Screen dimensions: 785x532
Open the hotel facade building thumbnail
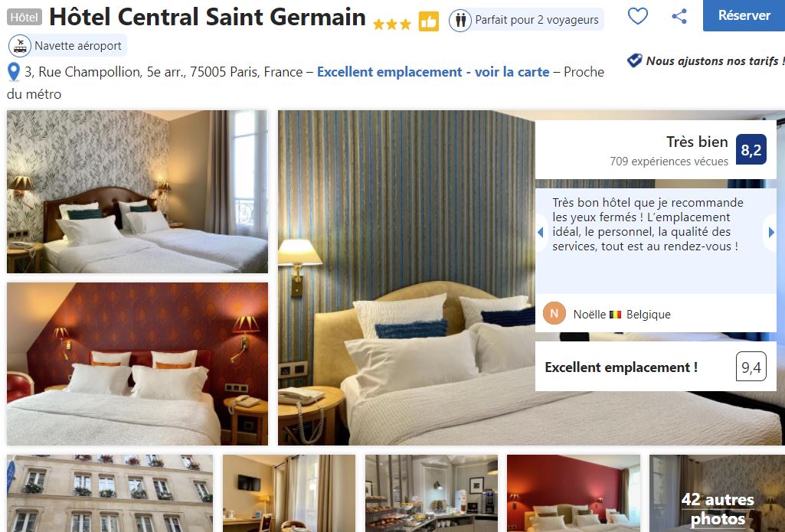pyautogui.click(x=110, y=493)
